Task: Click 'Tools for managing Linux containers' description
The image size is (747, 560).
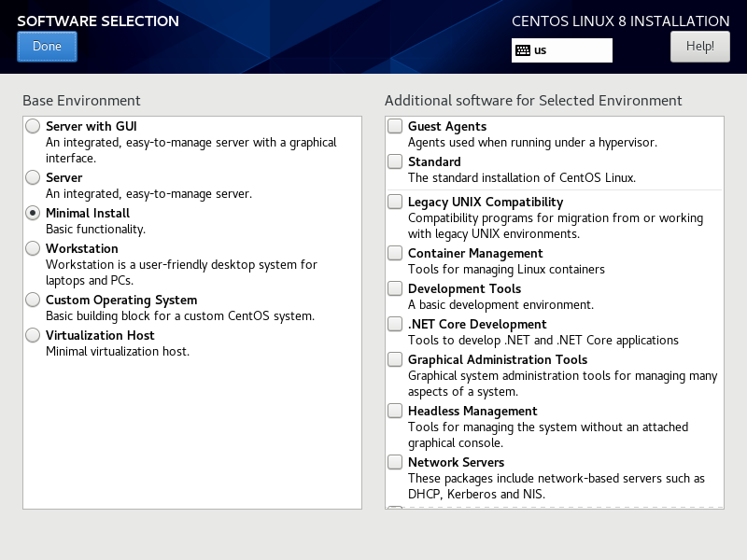Action: coord(506,269)
